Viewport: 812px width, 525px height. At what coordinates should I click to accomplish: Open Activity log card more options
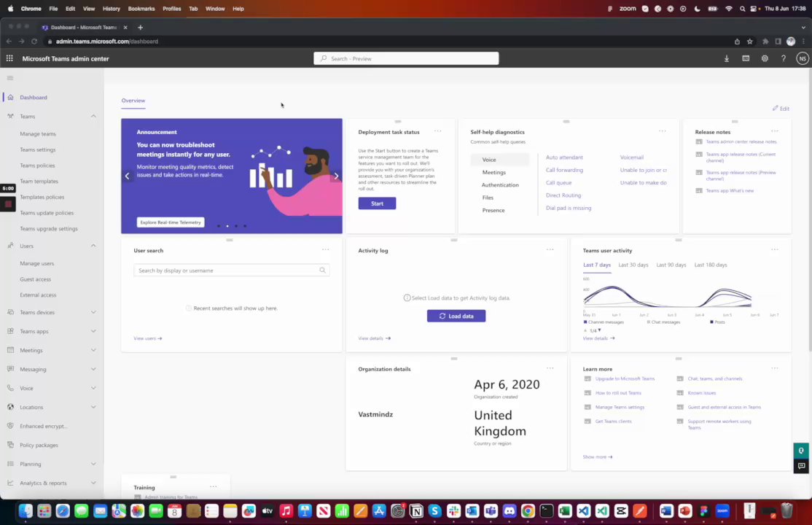click(550, 250)
